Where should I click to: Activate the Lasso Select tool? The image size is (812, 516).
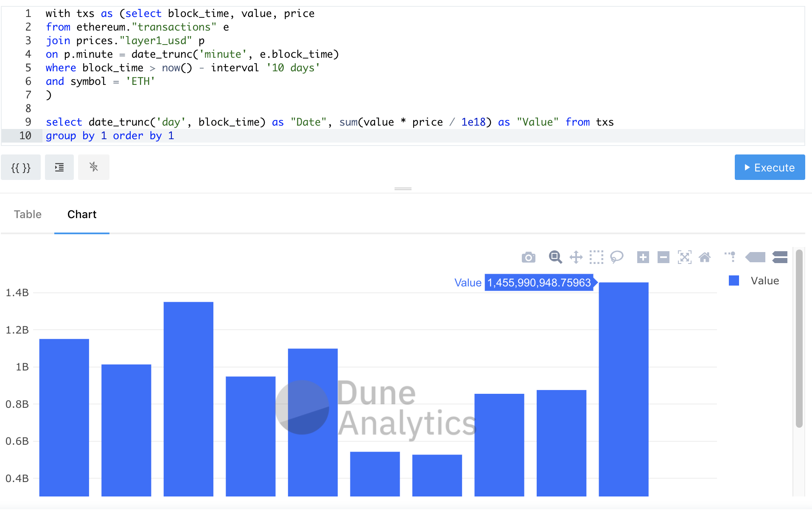[x=617, y=257]
